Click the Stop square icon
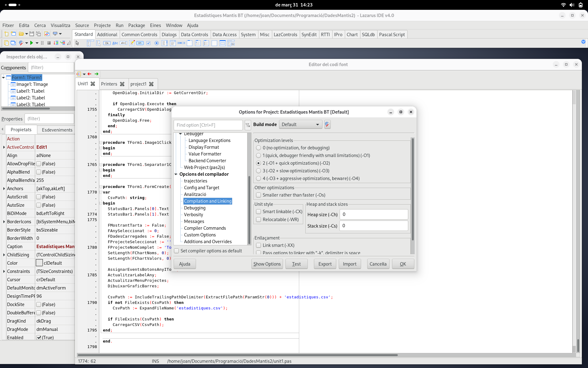 (49, 43)
